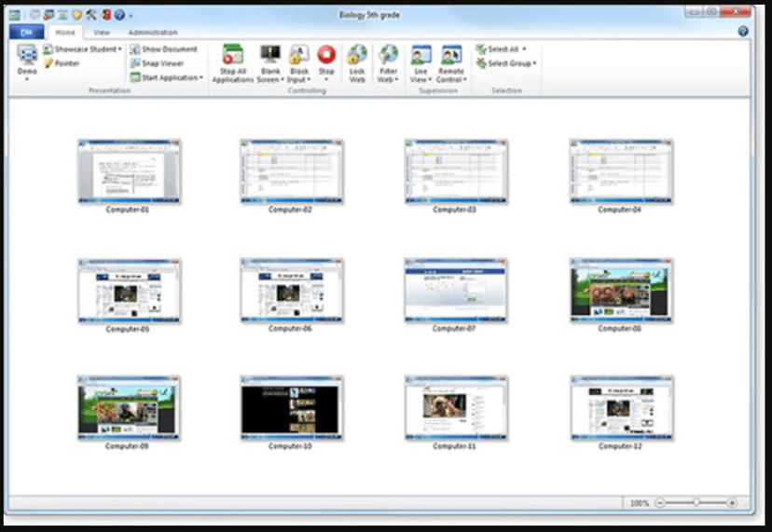This screenshot has width=772, height=532.
Task: Expand Select Group dropdown arrow
Action: [x=534, y=63]
